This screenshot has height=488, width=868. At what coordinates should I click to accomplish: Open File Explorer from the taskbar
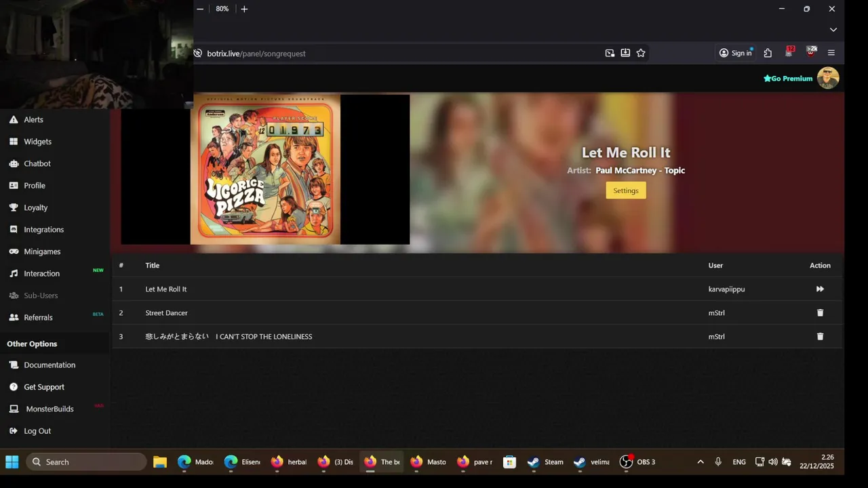point(160,462)
